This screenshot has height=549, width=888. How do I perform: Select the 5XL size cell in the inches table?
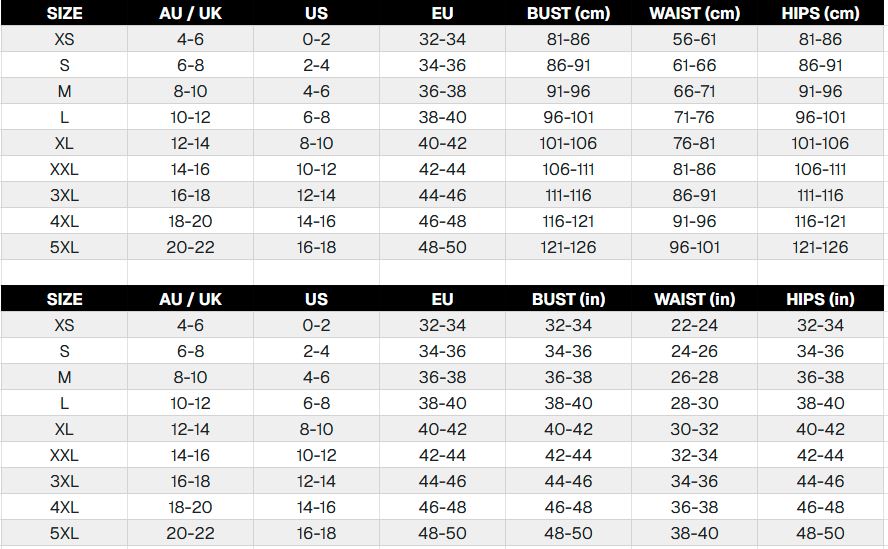(x=64, y=533)
